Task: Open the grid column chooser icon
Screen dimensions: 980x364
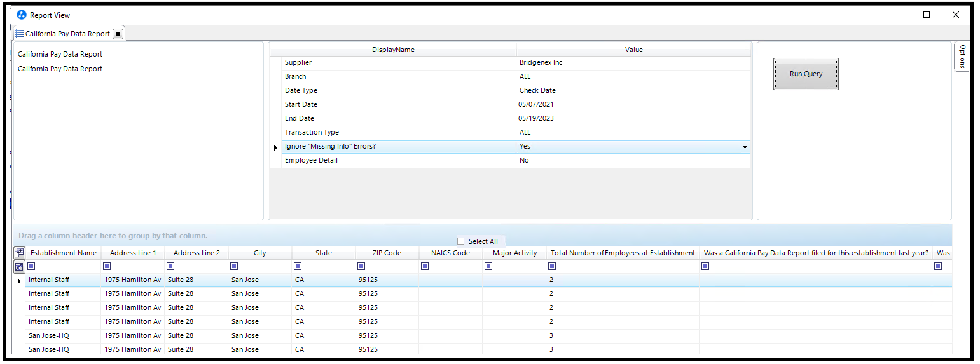Action: click(19, 253)
